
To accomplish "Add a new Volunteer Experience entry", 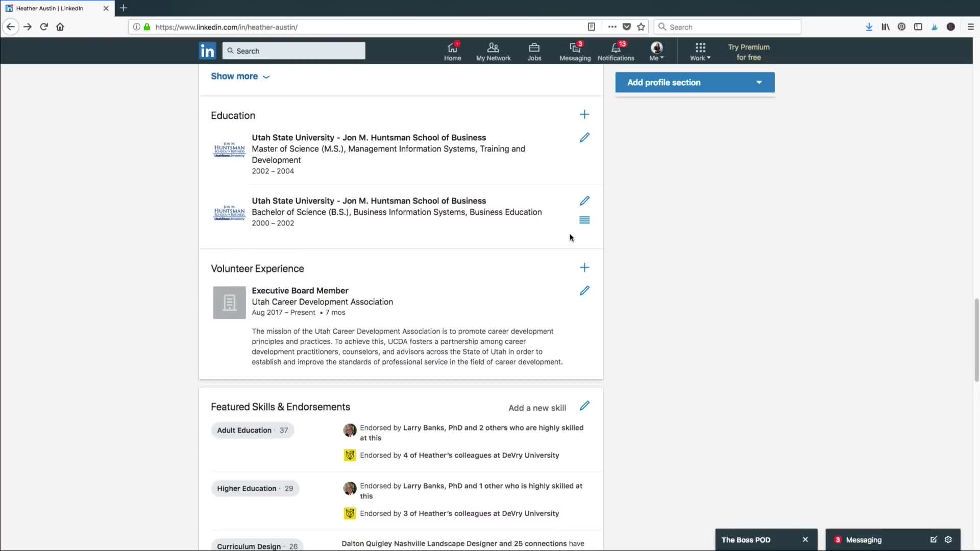I will [584, 268].
